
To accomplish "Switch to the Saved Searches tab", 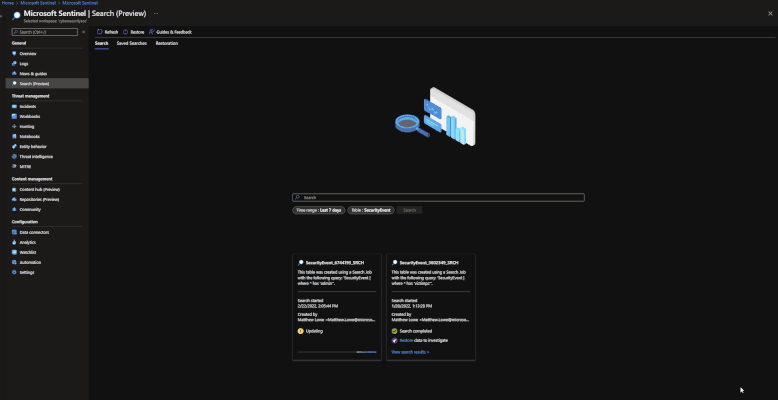I will pos(131,43).
